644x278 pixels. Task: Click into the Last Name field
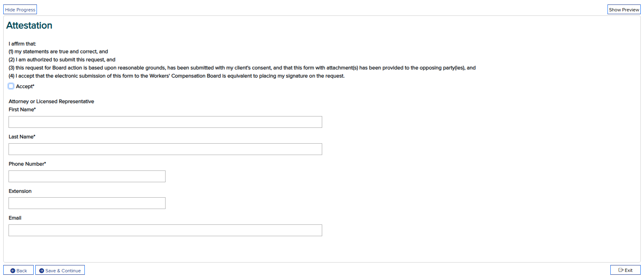pyautogui.click(x=165, y=149)
